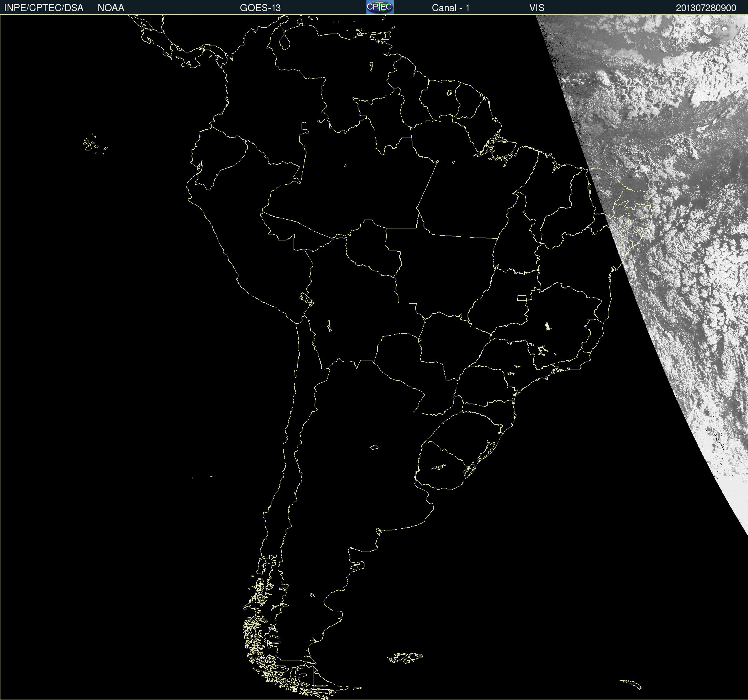
Task: Click the VIS channel label
Action: [x=537, y=8]
